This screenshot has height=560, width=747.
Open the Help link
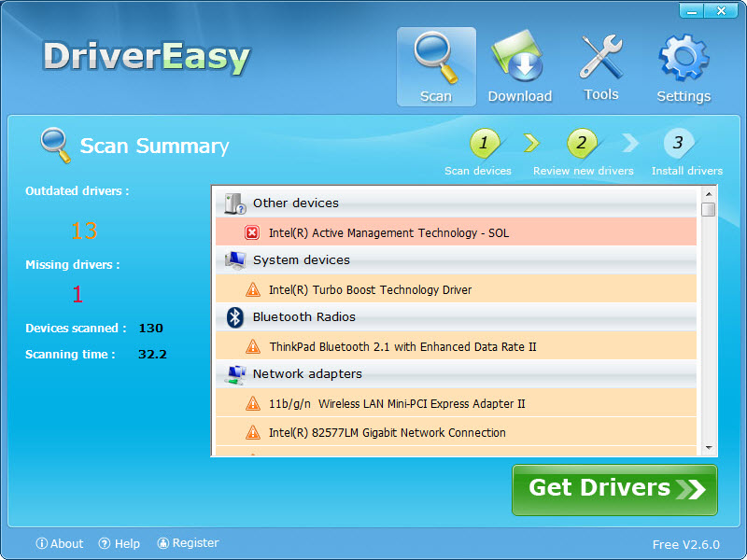(x=120, y=543)
